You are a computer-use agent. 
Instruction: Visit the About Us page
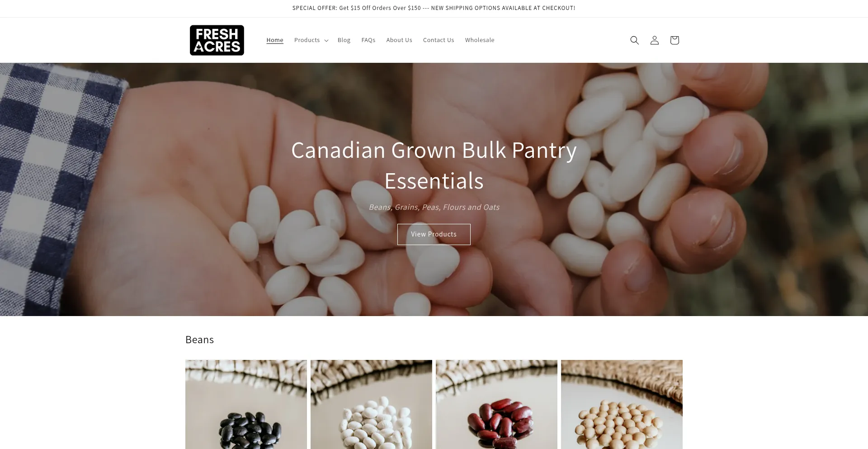coord(399,40)
